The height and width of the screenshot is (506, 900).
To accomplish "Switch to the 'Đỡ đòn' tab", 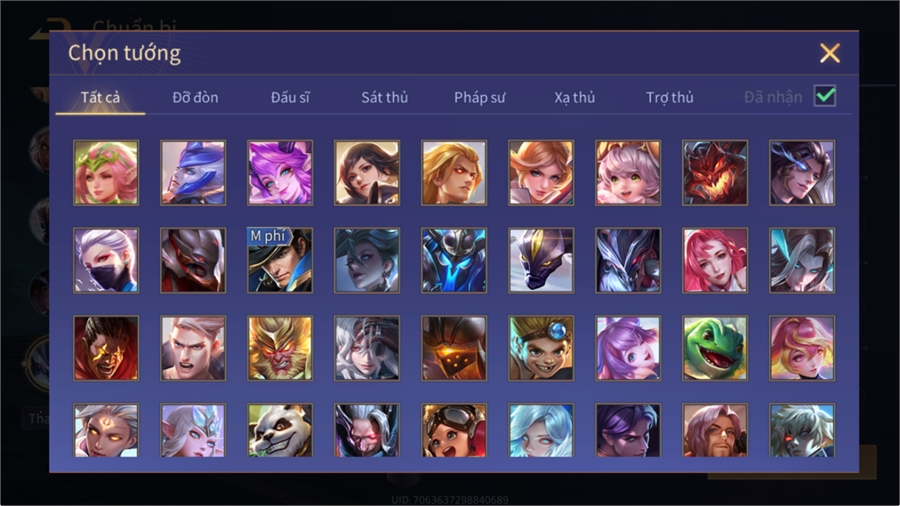I will tap(195, 98).
